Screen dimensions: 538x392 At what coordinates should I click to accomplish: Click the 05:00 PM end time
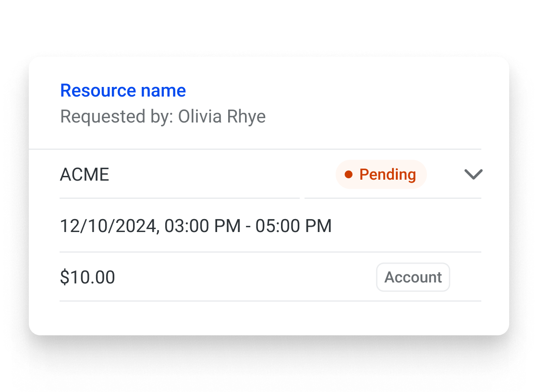(x=293, y=226)
